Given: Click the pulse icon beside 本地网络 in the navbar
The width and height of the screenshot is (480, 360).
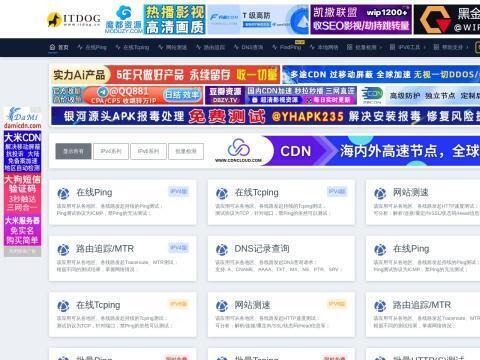Looking at the screenshot, I should click(312, 47).
